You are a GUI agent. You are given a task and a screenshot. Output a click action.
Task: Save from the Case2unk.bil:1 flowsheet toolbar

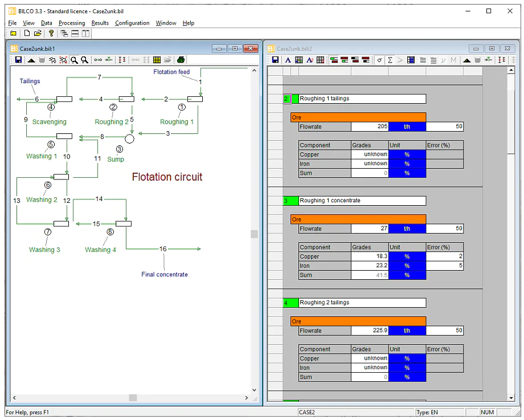coord(18,60)
